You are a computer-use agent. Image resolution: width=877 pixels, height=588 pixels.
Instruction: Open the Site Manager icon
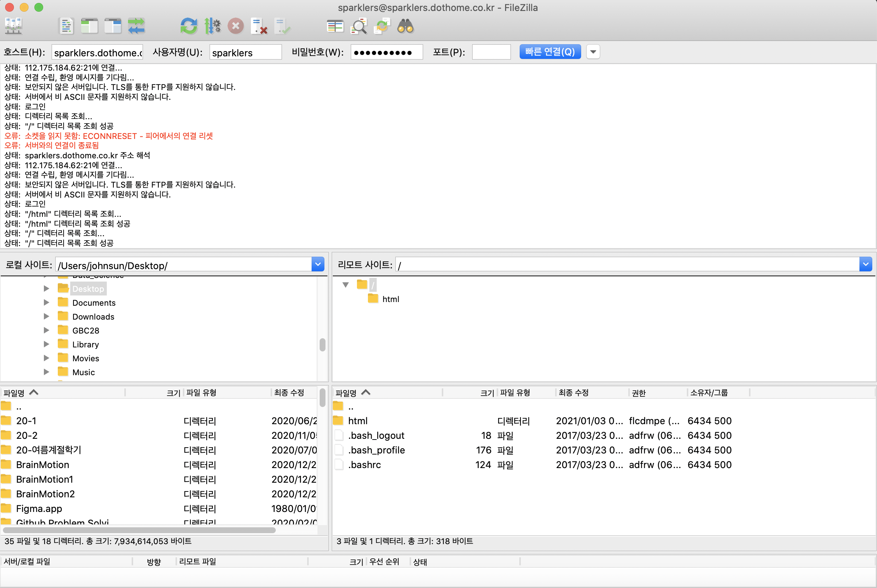click(x=14, y=26)
